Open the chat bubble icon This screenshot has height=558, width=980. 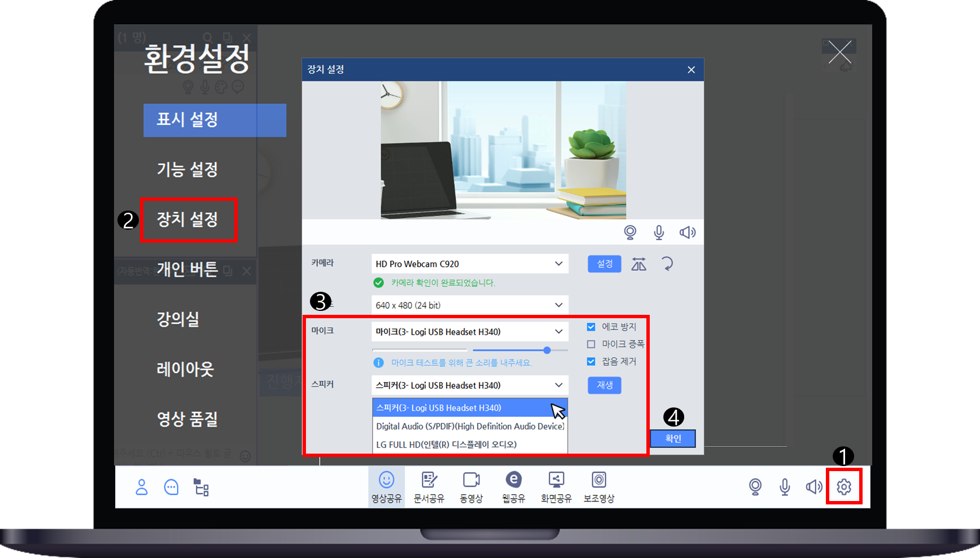pos(171,487)
